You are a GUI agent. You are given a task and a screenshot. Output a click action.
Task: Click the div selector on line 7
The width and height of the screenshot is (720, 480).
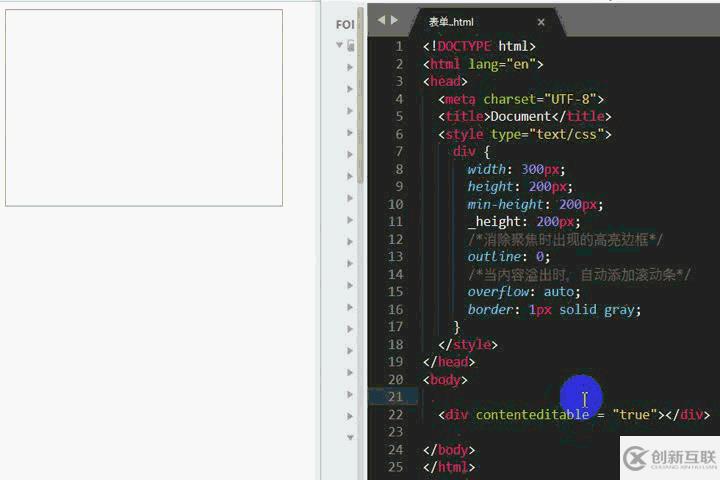point(464,152)
